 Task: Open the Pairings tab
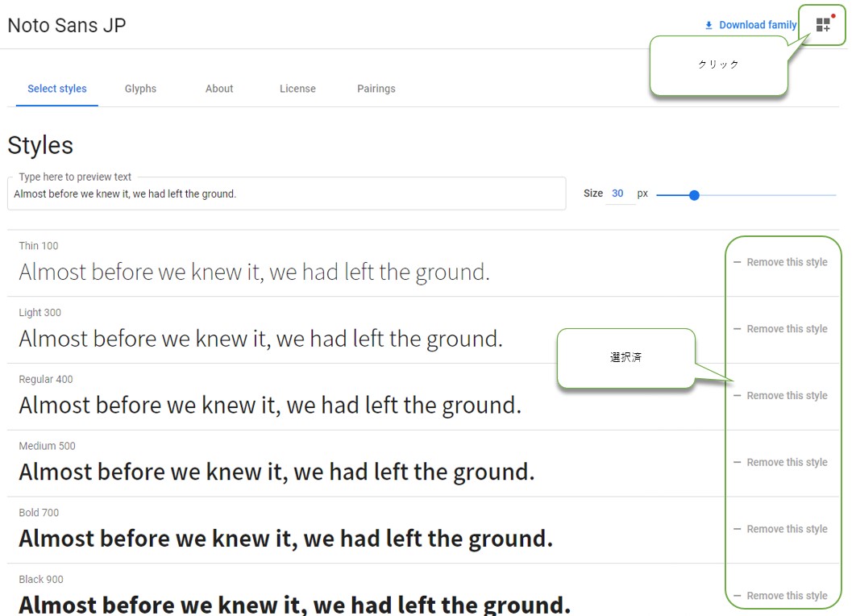(376, 89)
